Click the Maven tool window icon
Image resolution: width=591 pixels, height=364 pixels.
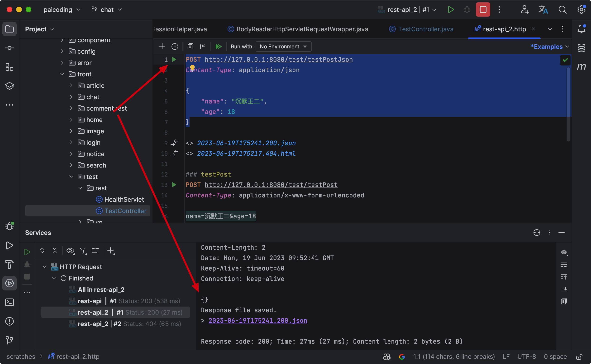click(x=581, y=67)
